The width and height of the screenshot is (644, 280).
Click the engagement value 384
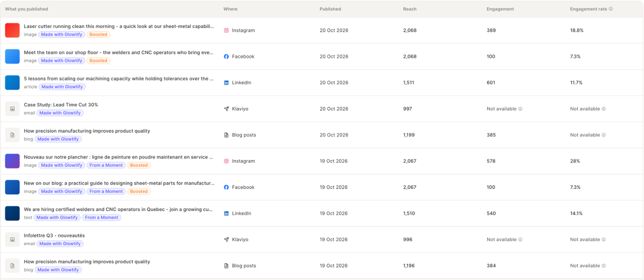click(491, 266)
